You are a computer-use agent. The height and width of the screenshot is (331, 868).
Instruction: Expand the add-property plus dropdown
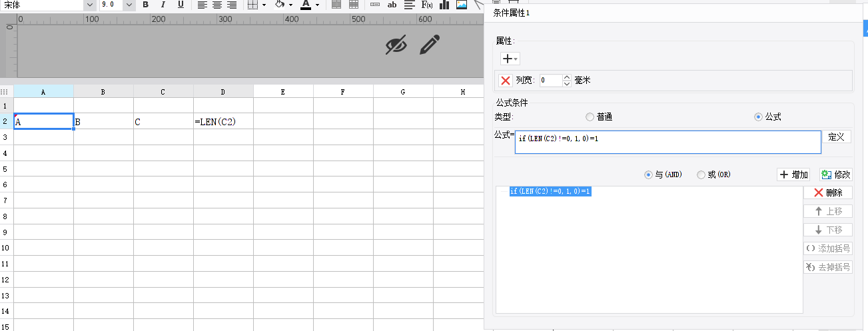510,59
